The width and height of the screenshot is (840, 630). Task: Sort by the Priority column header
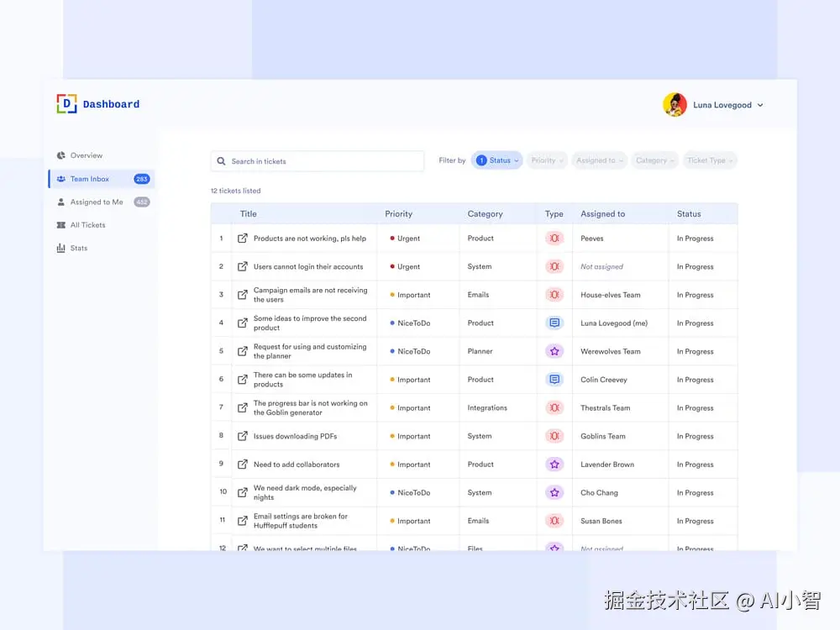(x=398, y=213)
